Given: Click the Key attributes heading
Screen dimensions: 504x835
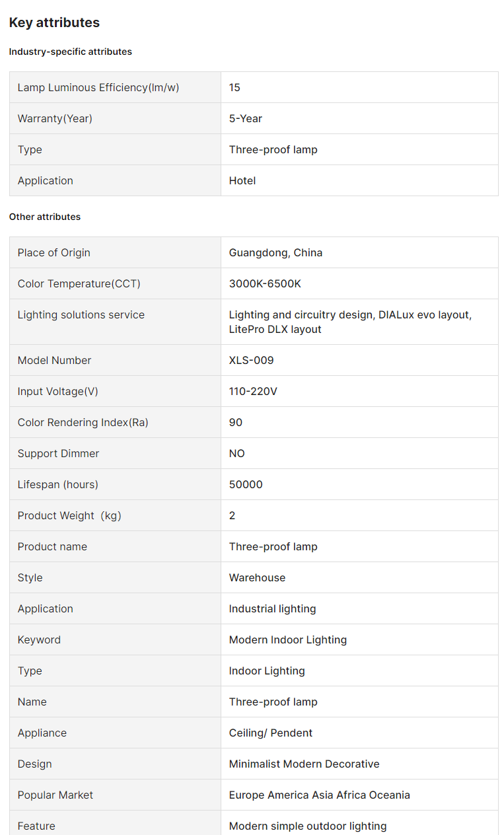Looking at the screenshot, I should point(54,22).
